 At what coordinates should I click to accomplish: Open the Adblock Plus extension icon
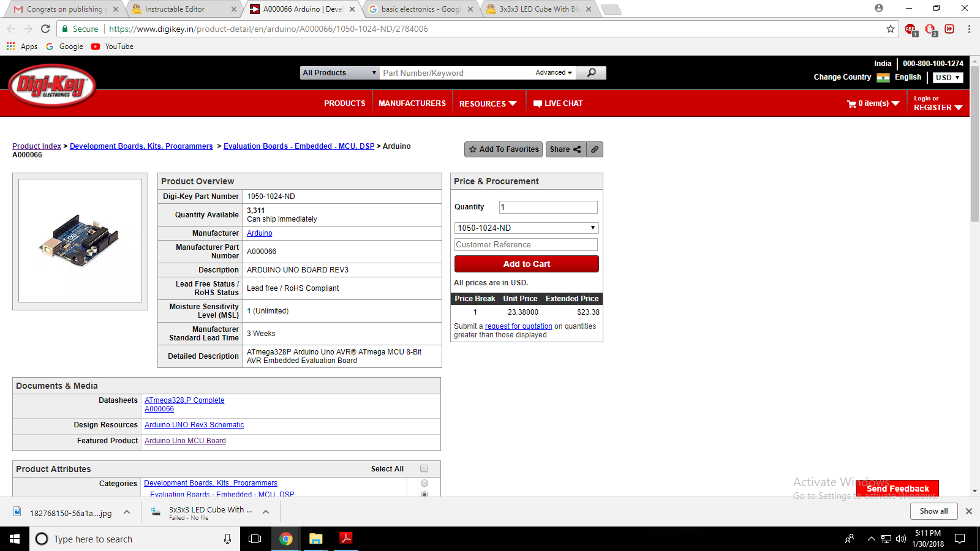[x=911, y=29]
